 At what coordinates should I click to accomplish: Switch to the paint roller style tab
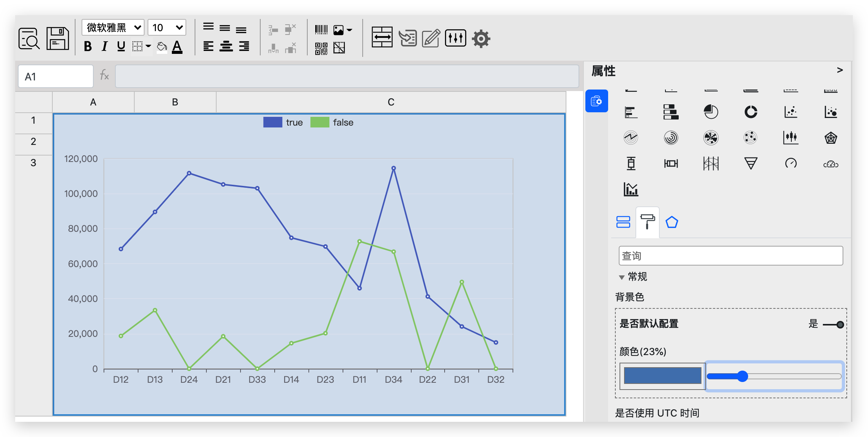648,222
